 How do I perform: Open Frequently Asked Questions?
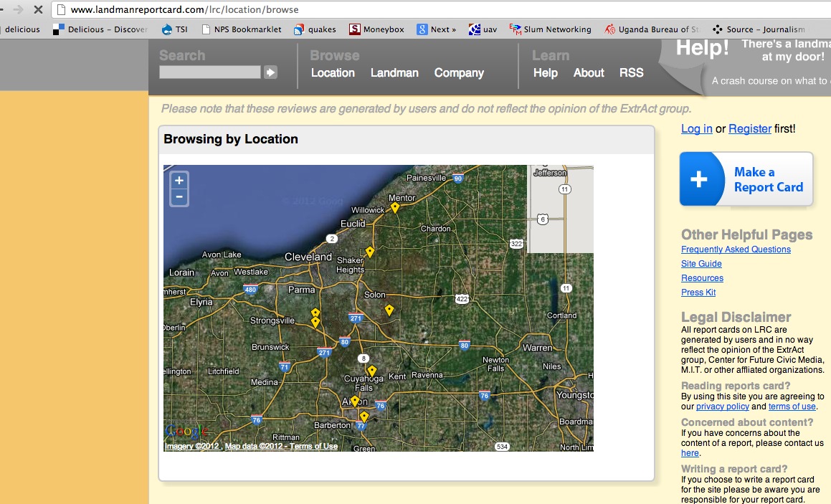point(736,249)
